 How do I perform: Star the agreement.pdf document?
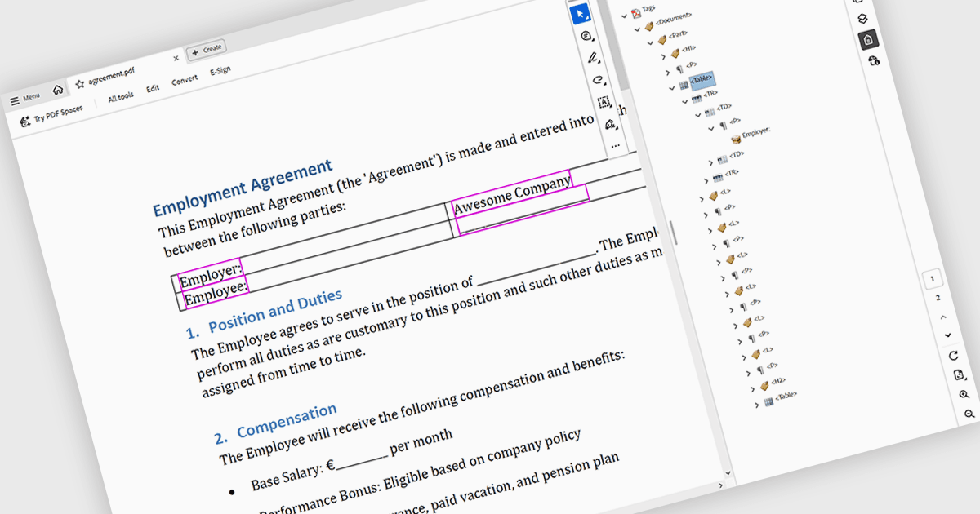pos(80,83)
